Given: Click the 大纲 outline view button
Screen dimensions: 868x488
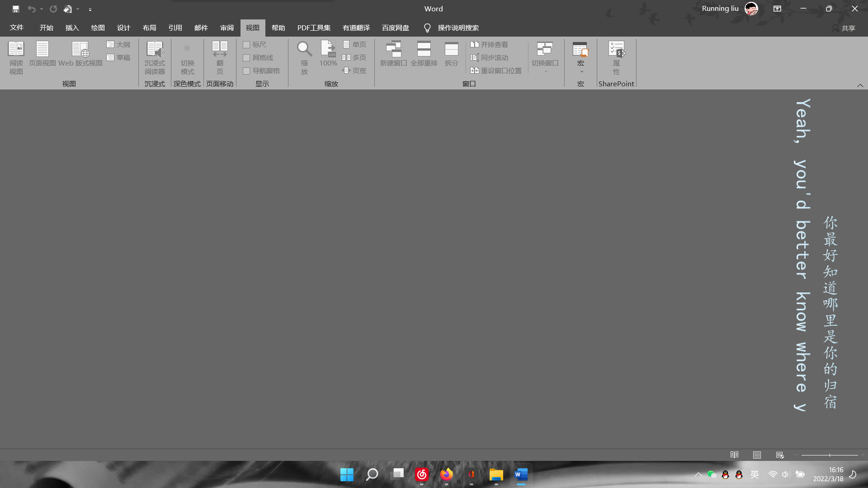Looking at the screenshot, I should tap(118, 45).
